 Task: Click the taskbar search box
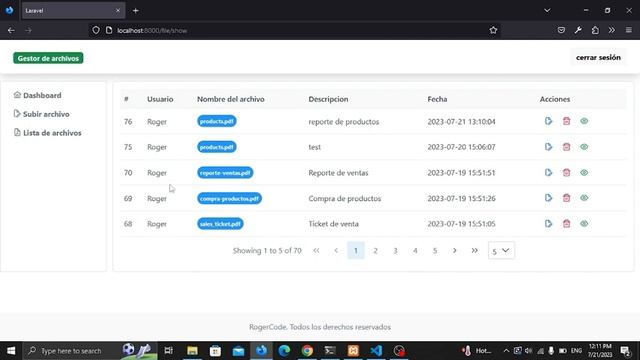tap(90, 351)
